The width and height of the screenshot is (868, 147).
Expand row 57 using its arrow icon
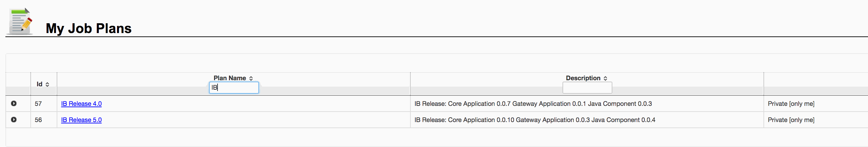click(x=14, y=104)
